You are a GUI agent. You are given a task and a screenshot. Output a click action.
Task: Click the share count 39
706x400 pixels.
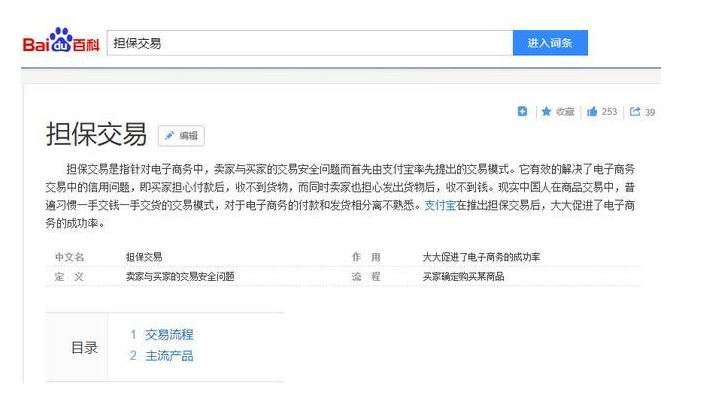point(650,112)
